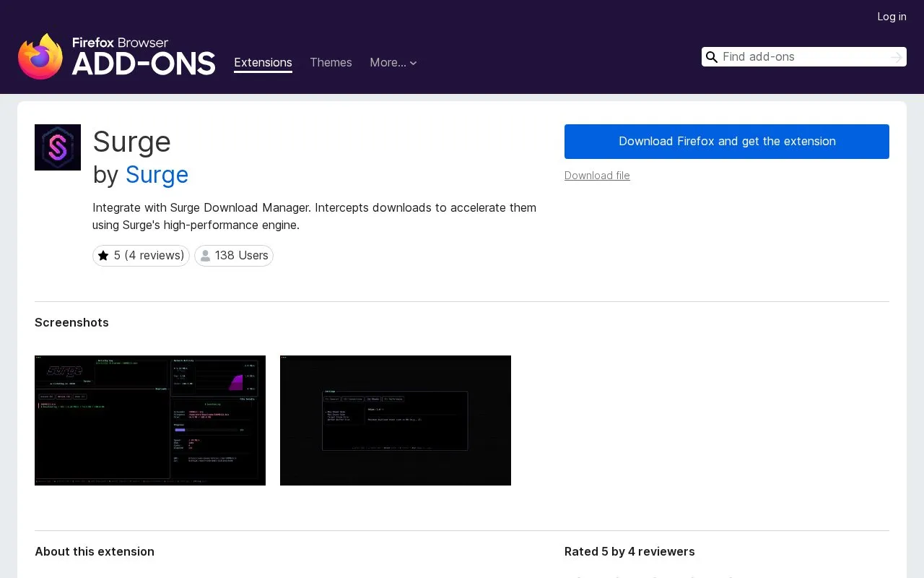Click the search submit arrow icon
The image size is (924, 578).
(897, 57)
